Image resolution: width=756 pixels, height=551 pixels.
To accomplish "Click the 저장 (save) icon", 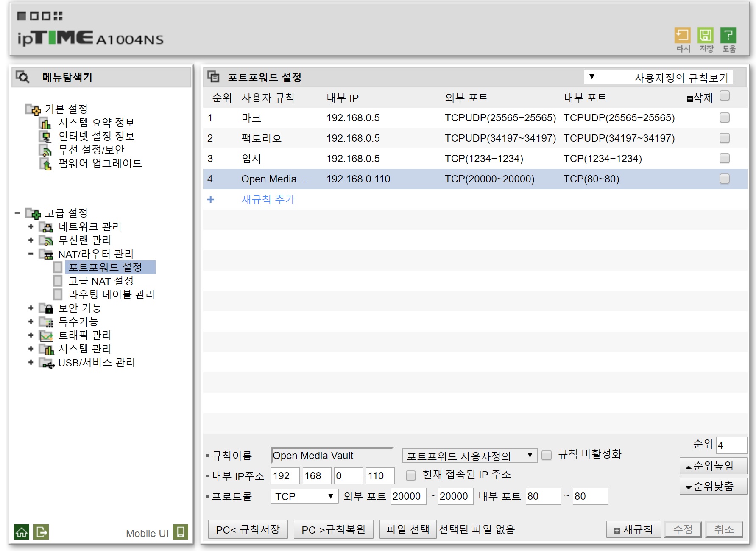I will click(x=706, y=36).
